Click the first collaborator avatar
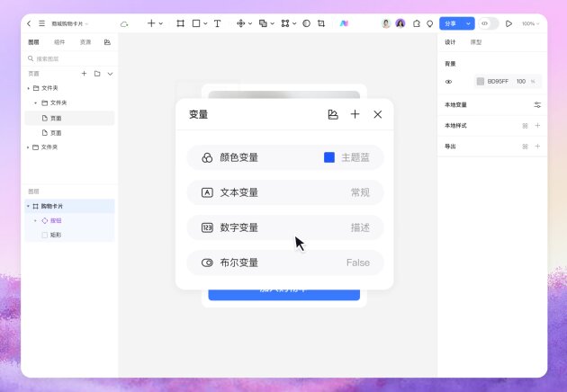Image resolution: width=567 pixels, height=392 pixels. tap(386, 23)
